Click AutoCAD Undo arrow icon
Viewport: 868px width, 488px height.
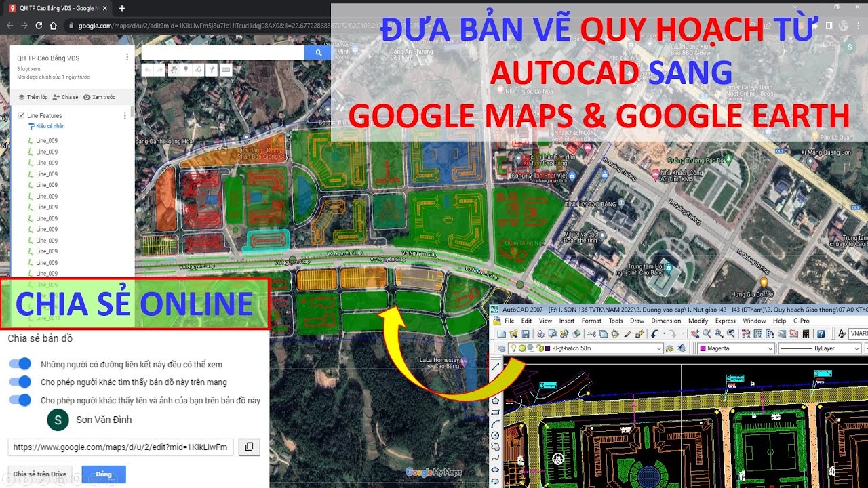pos(654,333)
